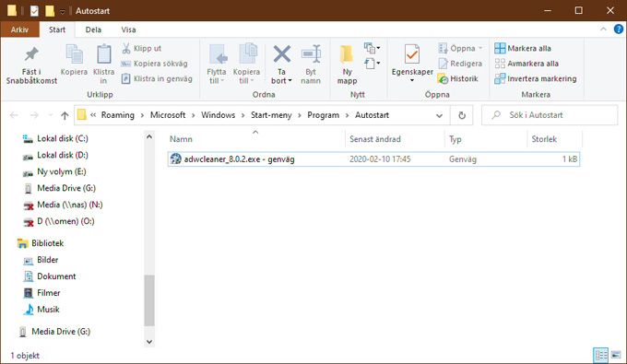Click Windows in the address path
The height and width of the screenshot is (364, 627).
218,115
